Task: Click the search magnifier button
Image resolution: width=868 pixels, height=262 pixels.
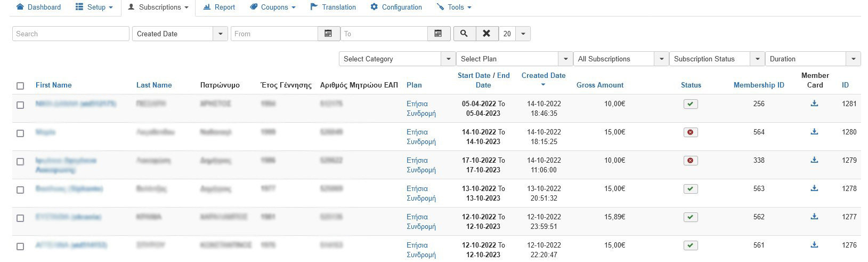Action: pos(464,34)
